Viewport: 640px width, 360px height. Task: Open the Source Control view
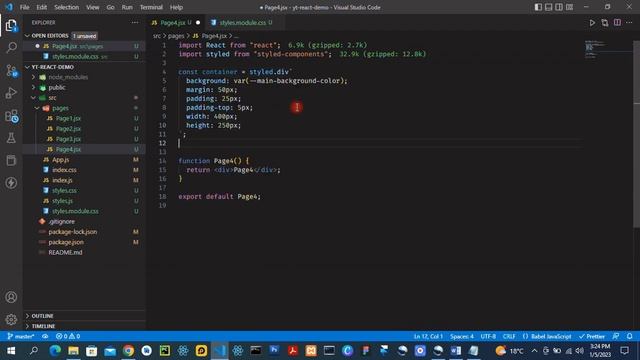pyautogui.click(x=11, y=71)
